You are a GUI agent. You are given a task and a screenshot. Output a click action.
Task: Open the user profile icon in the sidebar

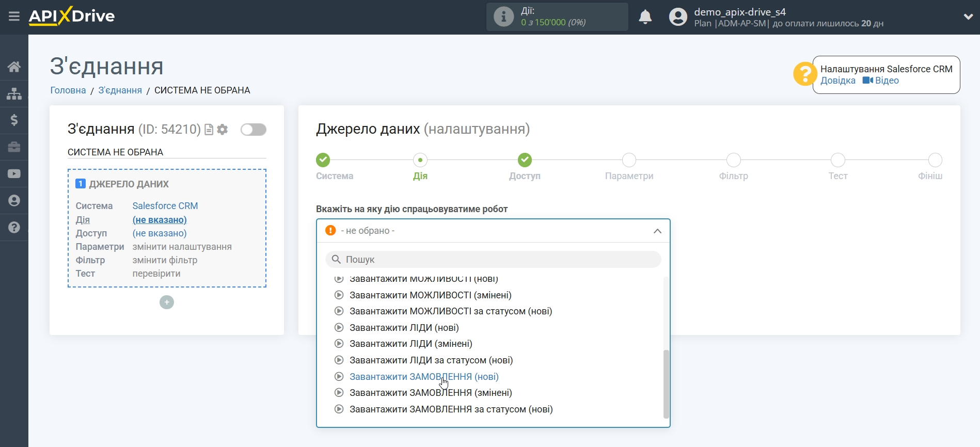click(14, 201)
